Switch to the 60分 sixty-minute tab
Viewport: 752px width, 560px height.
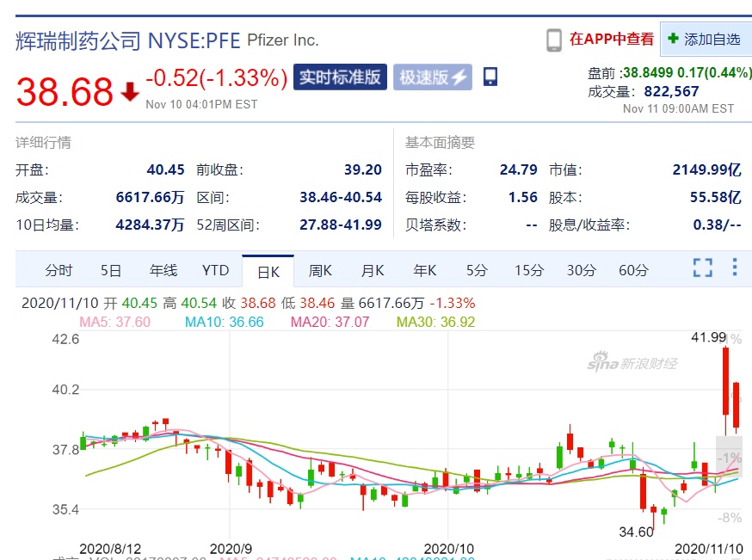click(x=633, y=270)
